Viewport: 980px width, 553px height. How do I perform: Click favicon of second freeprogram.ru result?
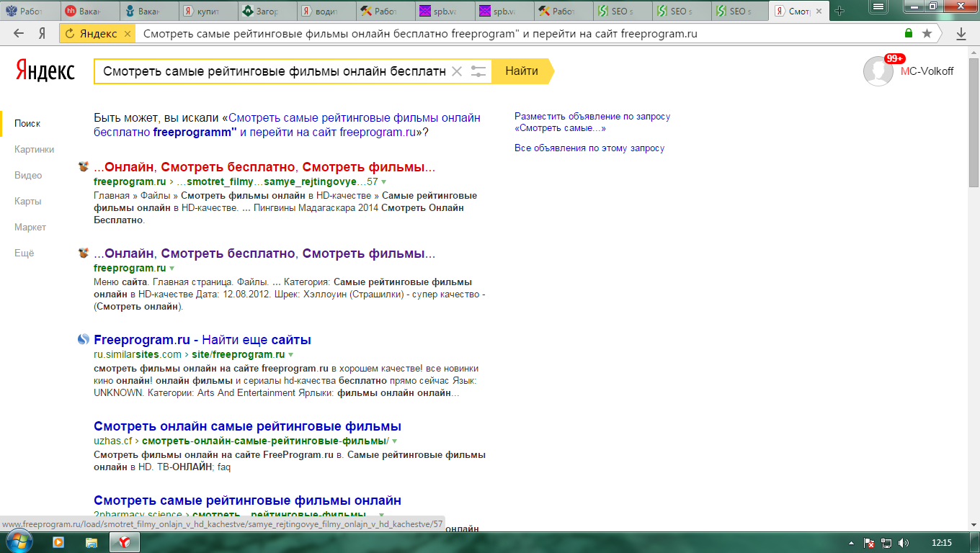84,253
